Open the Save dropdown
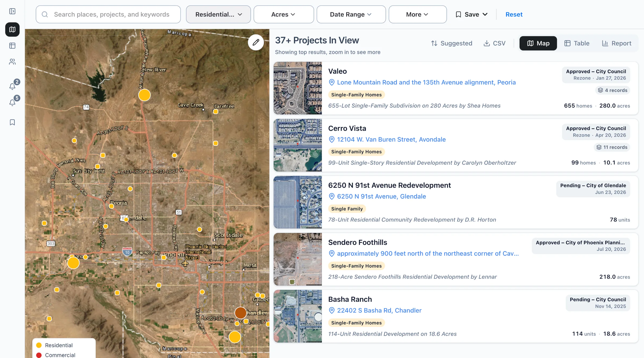 tap(471, 14)
